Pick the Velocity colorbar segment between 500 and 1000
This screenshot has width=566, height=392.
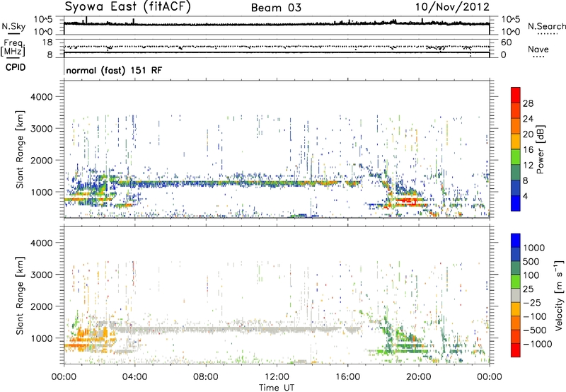pos(516,254)
